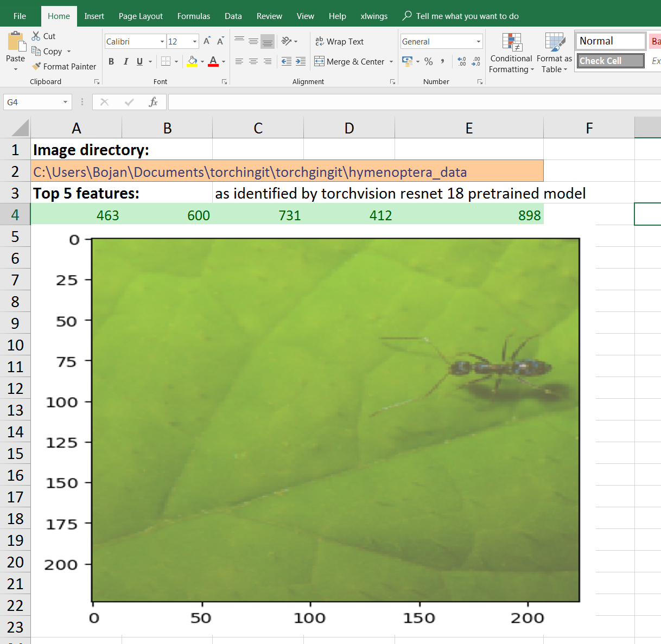The height and width of the screenshot is (644, 661).
Task: Click the red Font Color swatch
Action: pos(214,65)
